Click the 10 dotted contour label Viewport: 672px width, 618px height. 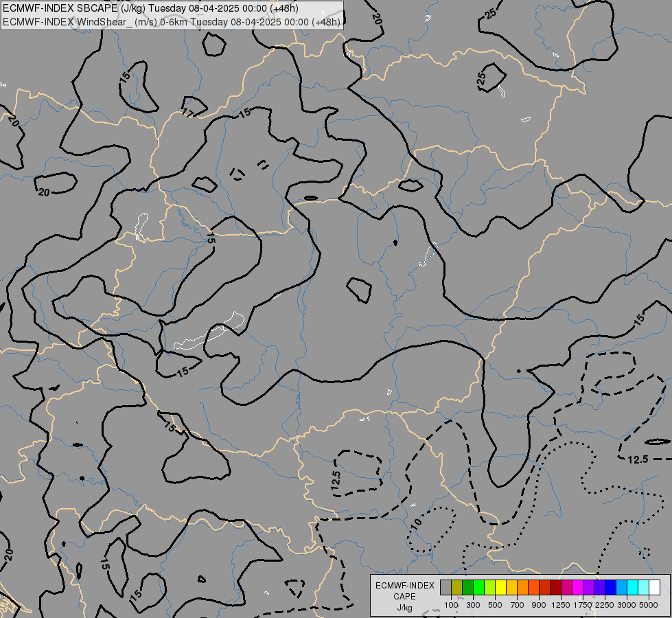point(416,523)
